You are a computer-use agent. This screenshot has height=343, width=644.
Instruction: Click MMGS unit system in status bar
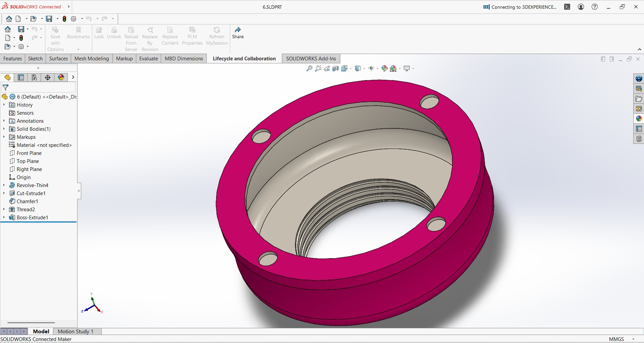point(616,339)
